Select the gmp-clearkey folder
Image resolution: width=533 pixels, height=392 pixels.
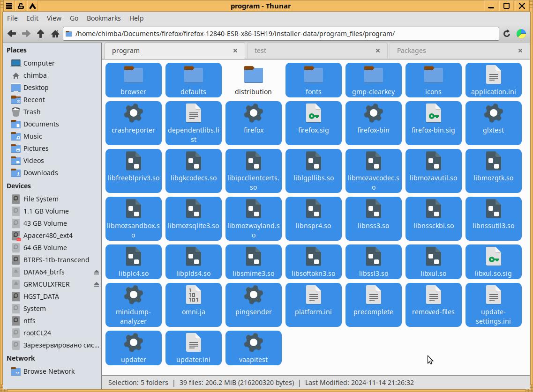click(373, 81)
